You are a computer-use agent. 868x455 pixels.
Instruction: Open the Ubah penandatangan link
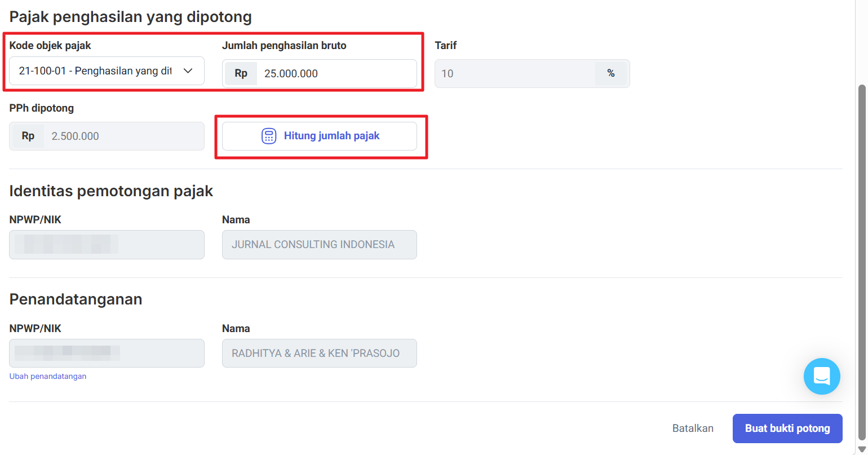[x=48, y=376]
